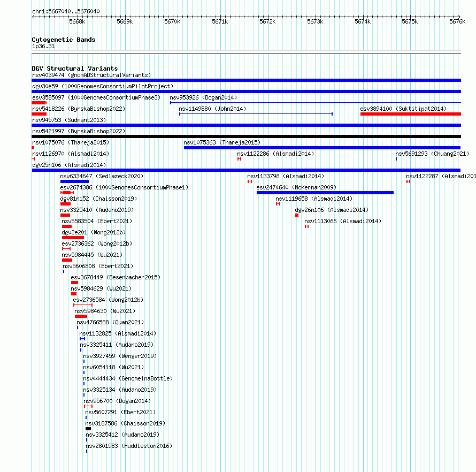476x472 pixels.
Task: Select esv3585097 1000GenomesConsortiumPhase3 label
Action: [96, 97]
